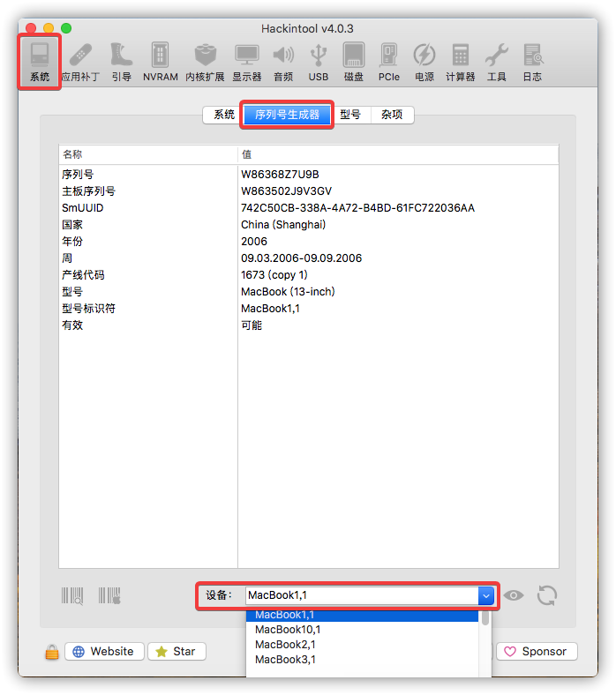Click the barcode with Apple icon
Viewport: 616px width, 695px height.
109,595
